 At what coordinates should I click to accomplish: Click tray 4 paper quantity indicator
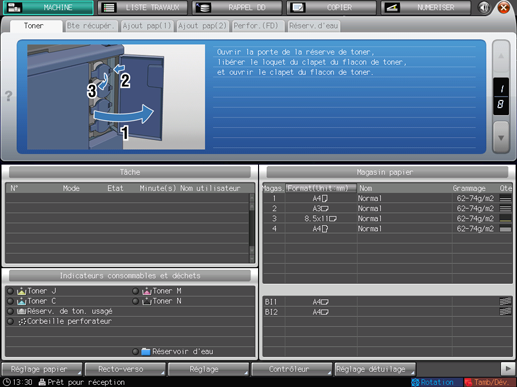click(505, 229)
